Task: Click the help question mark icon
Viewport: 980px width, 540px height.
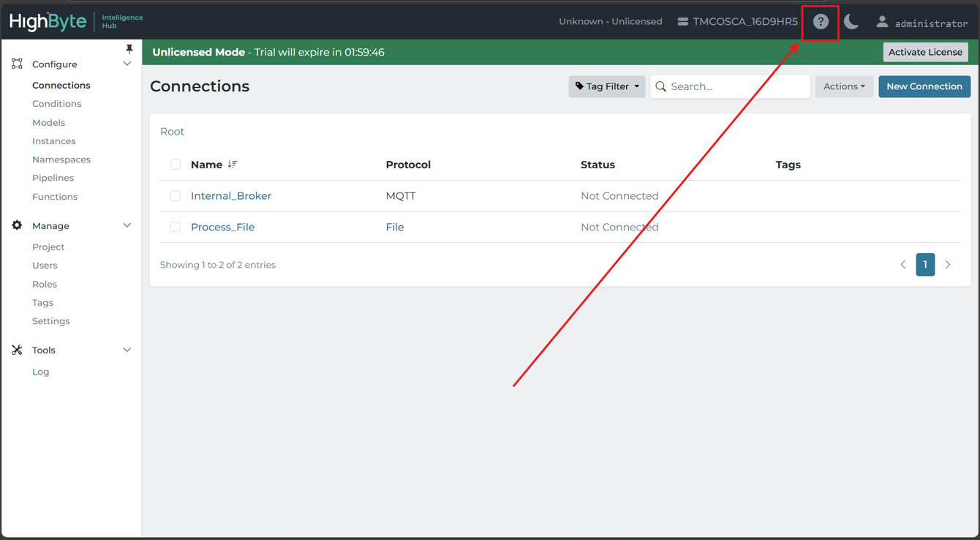Action: point(821,22)
